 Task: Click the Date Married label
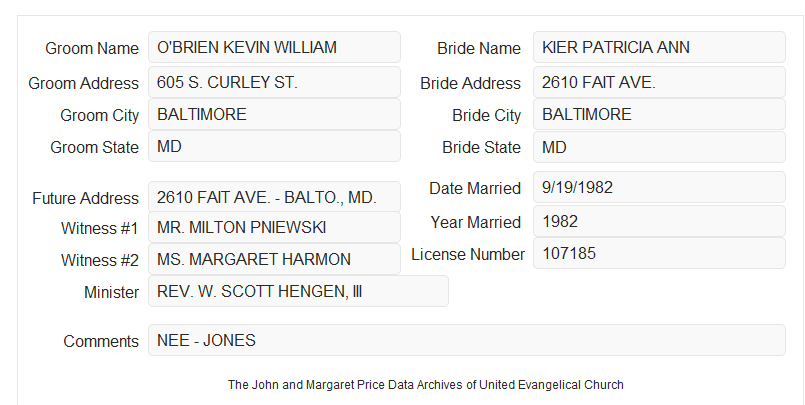(x=475, y=188)
